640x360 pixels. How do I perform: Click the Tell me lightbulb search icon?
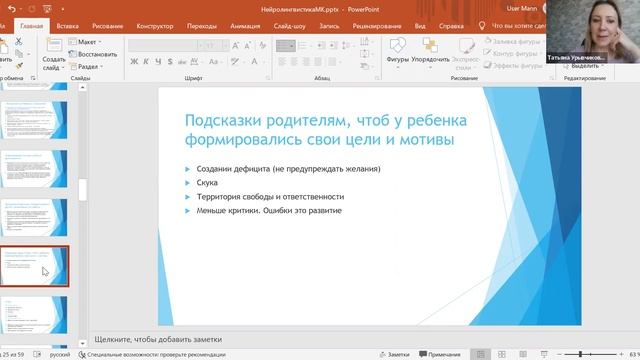[x=482, y=26]
